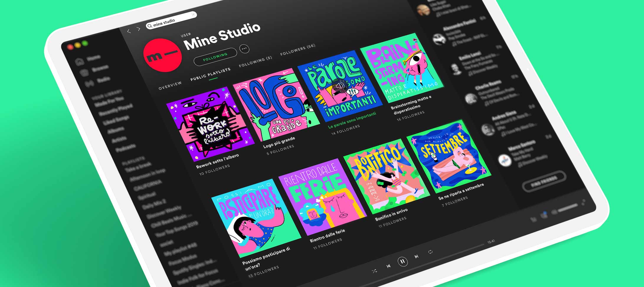The image size is (644, 287).
Task: Open the 'Afternoon in loop' sidebar playlist
Action: pyautogui.click(x=148, y=175)
